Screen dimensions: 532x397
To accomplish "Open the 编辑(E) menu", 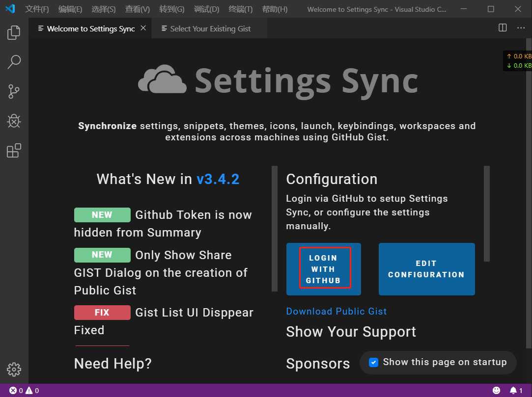I will tap(70, 9).
